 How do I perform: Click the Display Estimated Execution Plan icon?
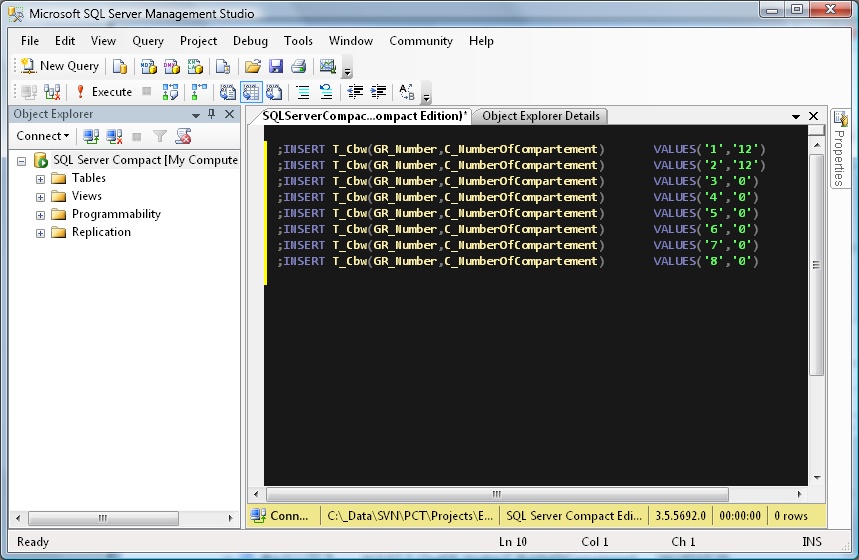(170, 92)
